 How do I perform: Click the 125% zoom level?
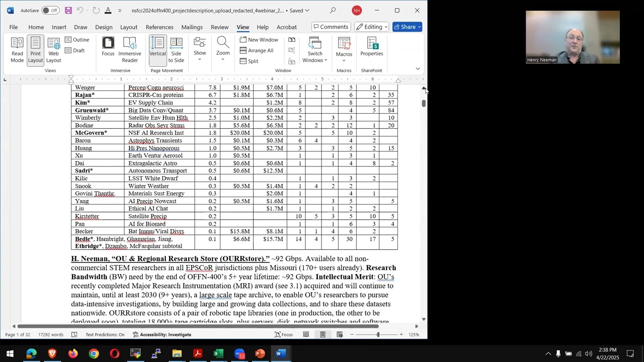[x=414, y=335]
